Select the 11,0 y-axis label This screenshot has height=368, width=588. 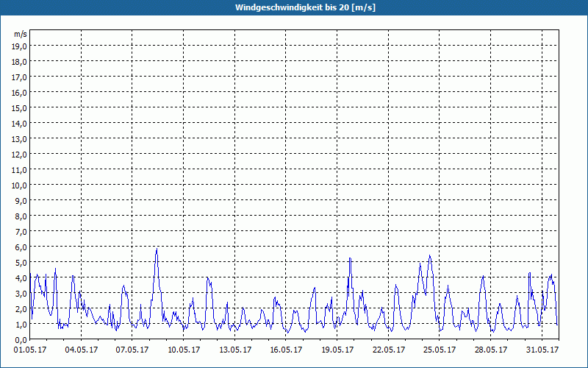[21, 170]
